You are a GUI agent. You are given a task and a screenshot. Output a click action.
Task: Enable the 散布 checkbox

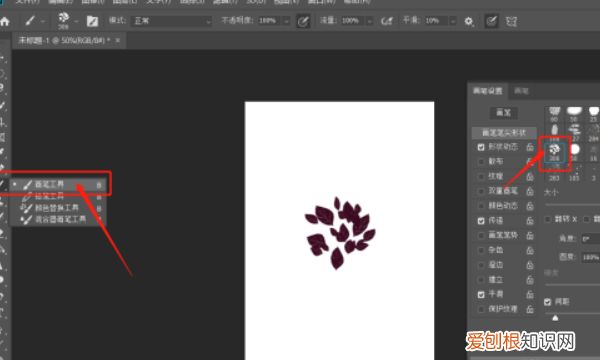tap(481, 161)
